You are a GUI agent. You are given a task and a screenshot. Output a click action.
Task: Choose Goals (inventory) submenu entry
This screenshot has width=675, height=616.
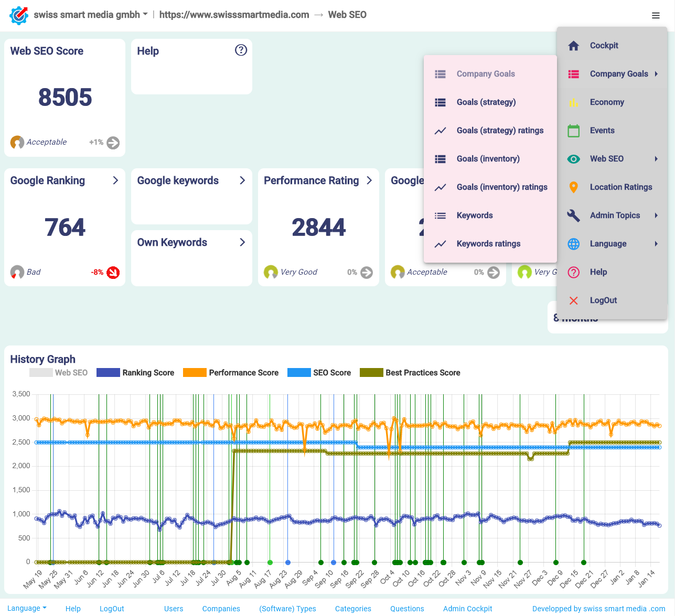point(490,159)
